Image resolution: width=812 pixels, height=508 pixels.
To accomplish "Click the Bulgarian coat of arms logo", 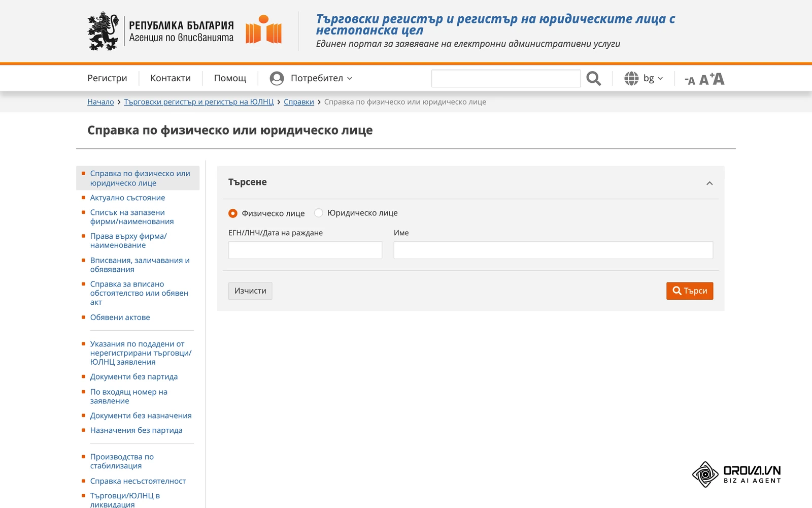I will pos(103,31).
